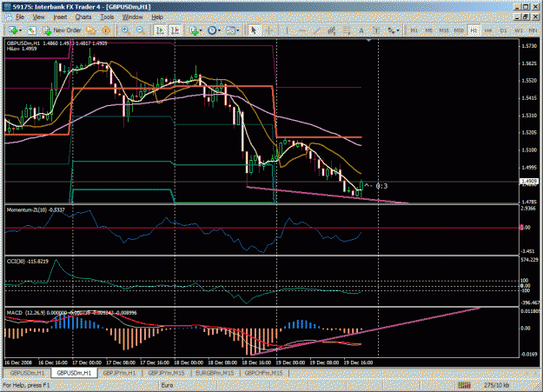The image size is (543, 392).
Task: Click the CCI(30) indicator label
Action: click(x=28, y=261)
